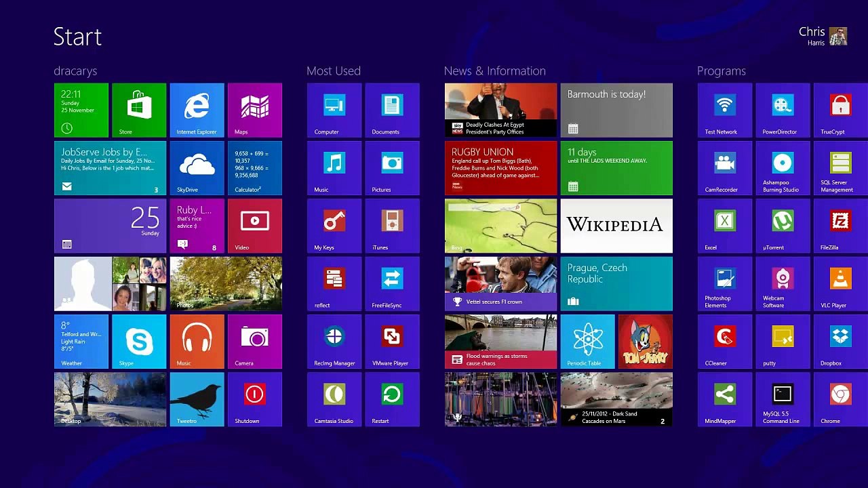
Task: Launch the iTunes tile
Action: [392, 226]
